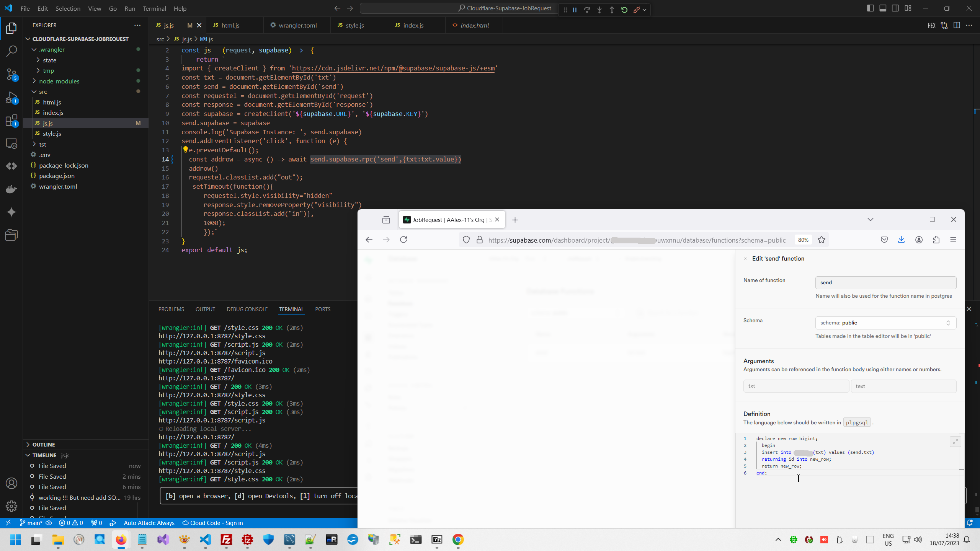The width and height of the screenshot is (980, 551).
Task: Click Cloud Code - Sign in status
Action: [212, 523]
